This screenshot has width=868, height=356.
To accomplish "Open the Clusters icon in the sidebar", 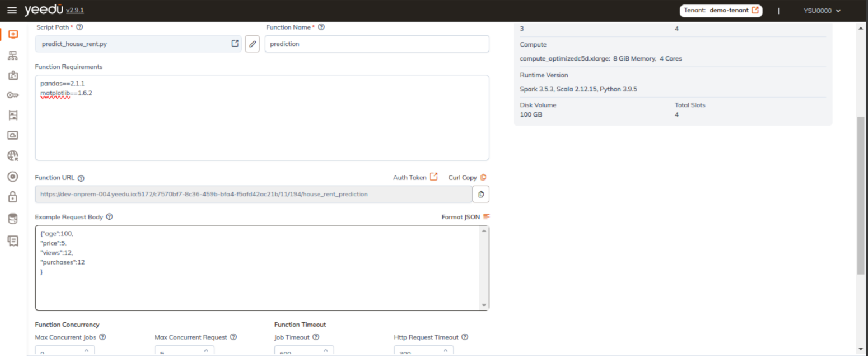I will 13,55.
